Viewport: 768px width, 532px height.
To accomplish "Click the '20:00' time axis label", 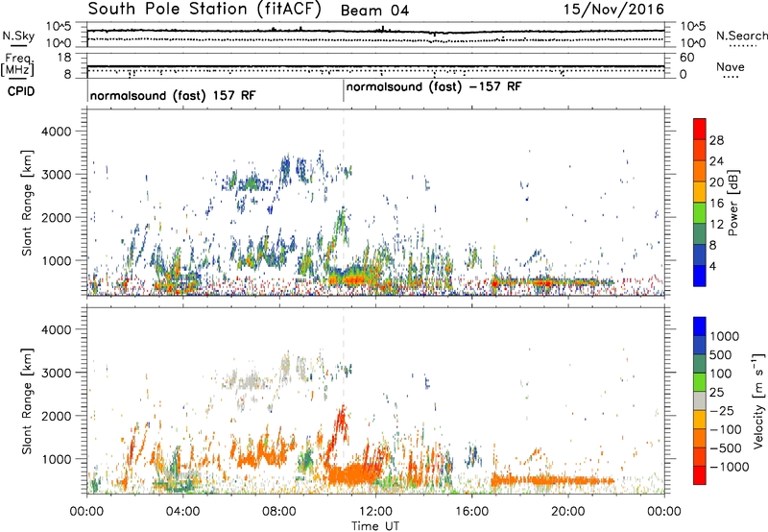I will (x=568, y=511).
